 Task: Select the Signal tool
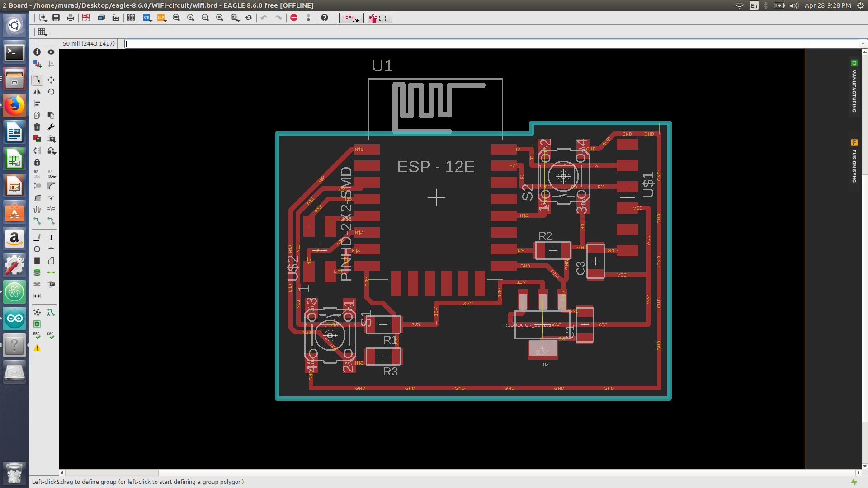point(51,272)
